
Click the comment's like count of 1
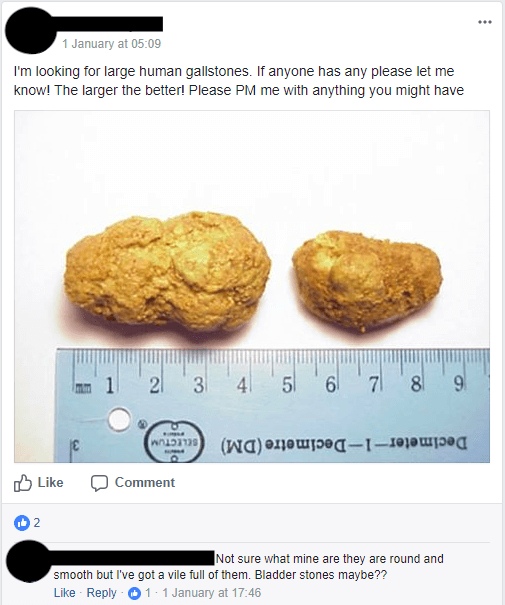(x=147, y=593)
